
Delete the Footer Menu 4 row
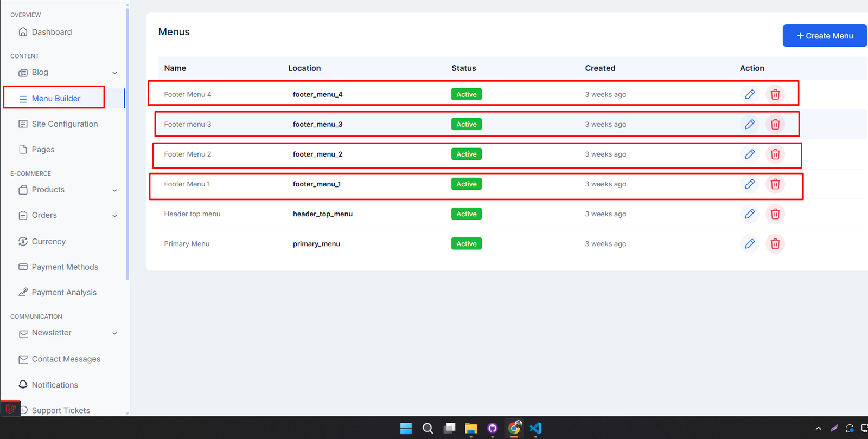[x=775, y=94]
